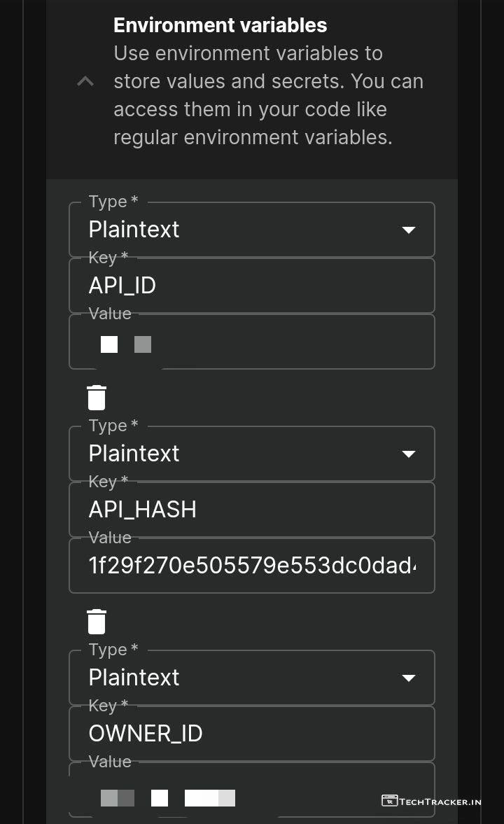Click the TechTracker.in watermark logo icon
This screenshot has height=824, width=504.
coord(389,801)
